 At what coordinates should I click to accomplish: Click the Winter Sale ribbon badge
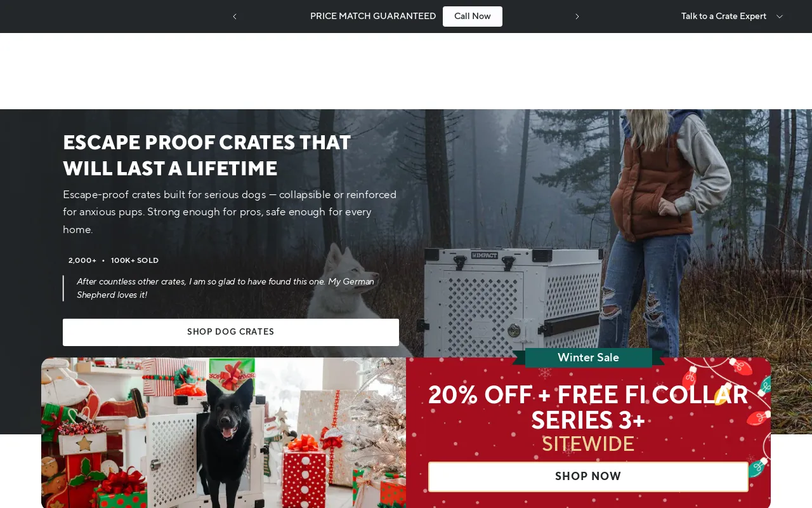coord(588,358)
